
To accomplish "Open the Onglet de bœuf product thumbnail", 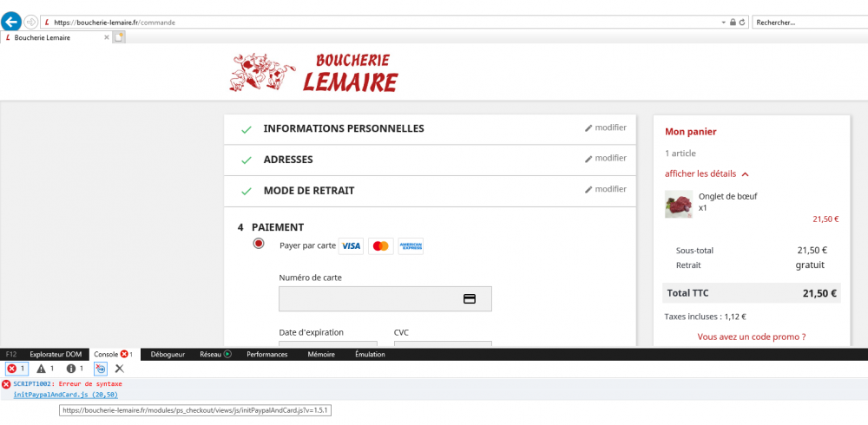I will (x=679, y=204).
